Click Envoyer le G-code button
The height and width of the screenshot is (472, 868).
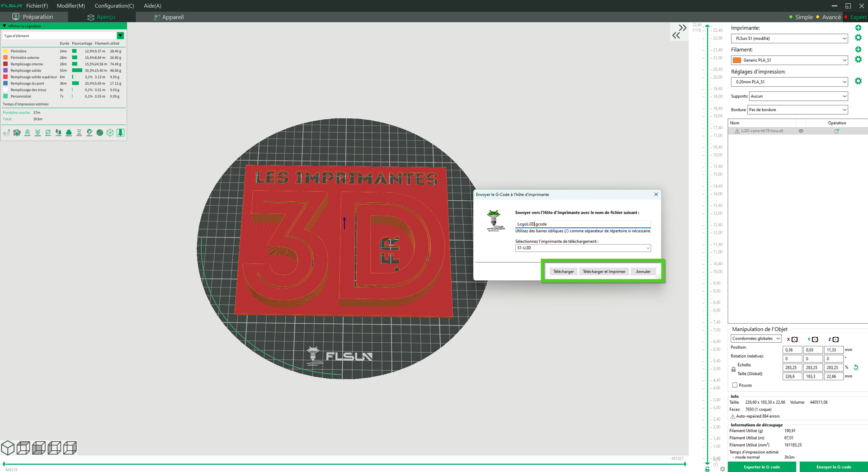pos(834,467)
